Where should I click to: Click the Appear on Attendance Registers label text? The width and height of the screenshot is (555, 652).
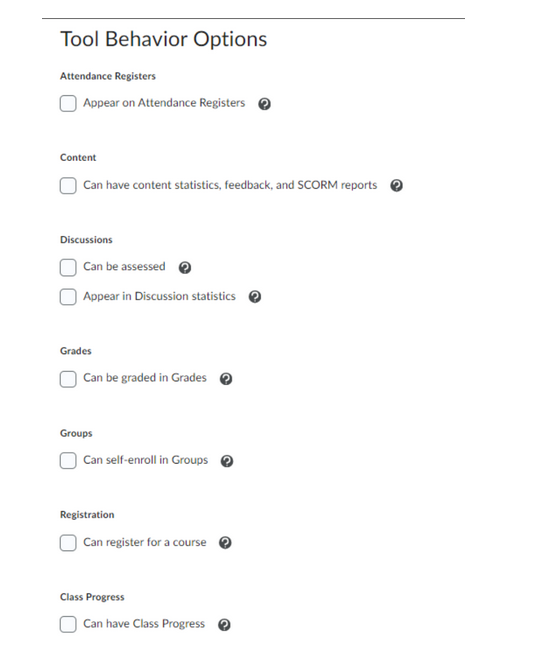click(164, 103)
